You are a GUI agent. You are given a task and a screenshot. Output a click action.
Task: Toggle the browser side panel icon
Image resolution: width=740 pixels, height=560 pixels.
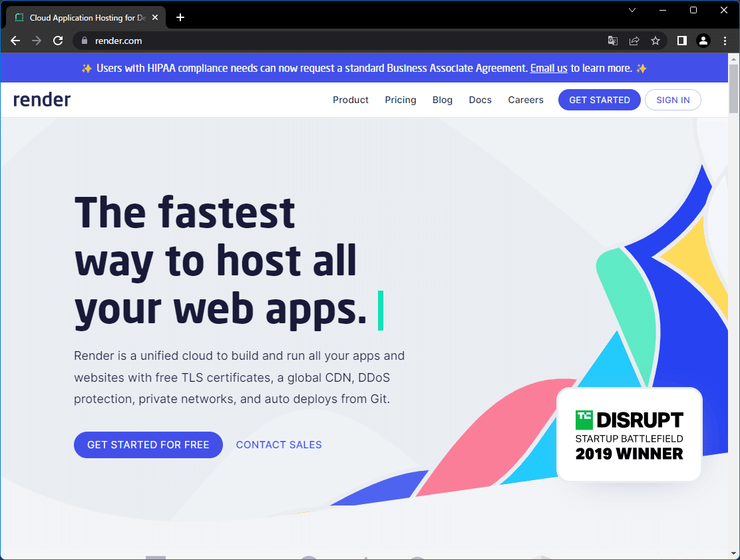point(682,41)
